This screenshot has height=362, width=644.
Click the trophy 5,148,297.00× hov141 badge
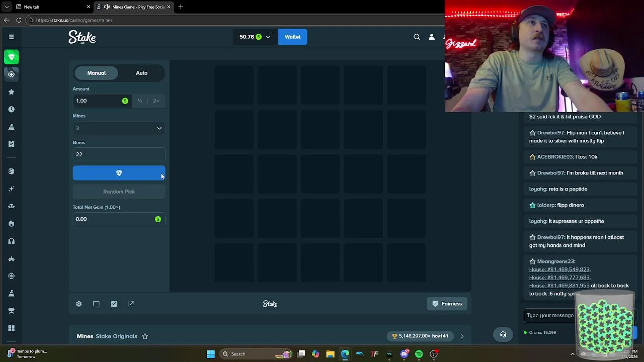tap(420, 336)
